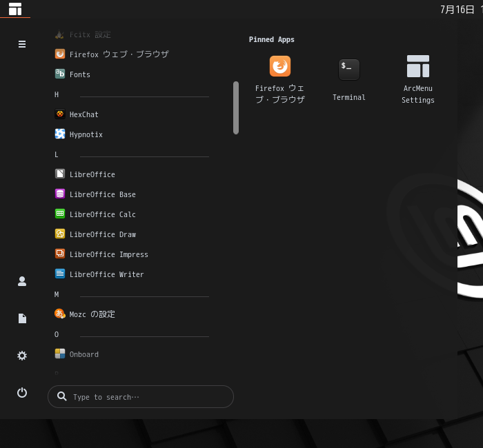
Task: Open the user account sidebar icon
Action: tap(22, 281)
